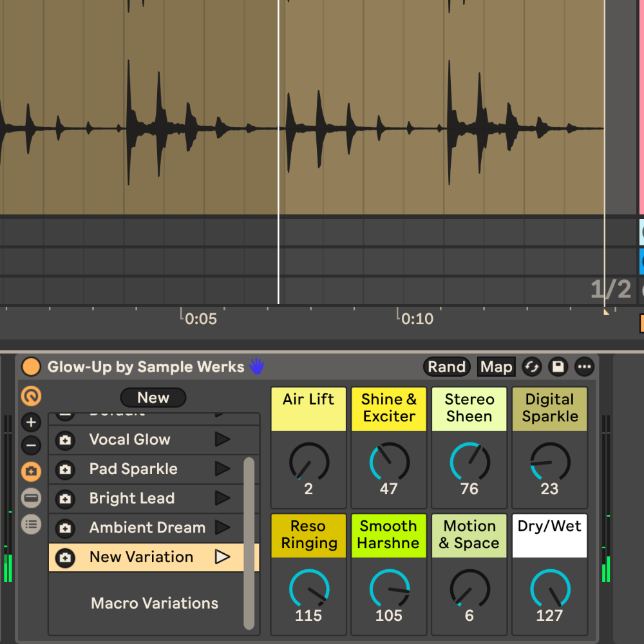Click the plus icon to add macro controls
The height and width of the screenshot is (644, 644).
coord(31,422)
